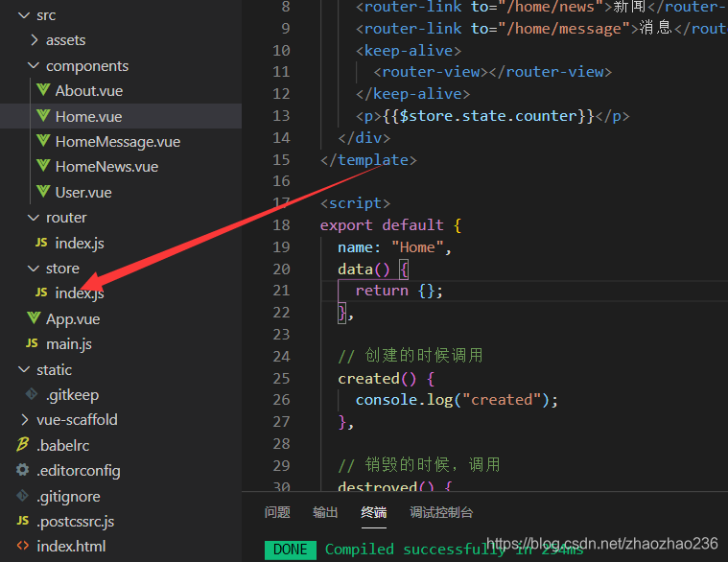Select the assets folder label
728x562 pixels.
point(65,40)
